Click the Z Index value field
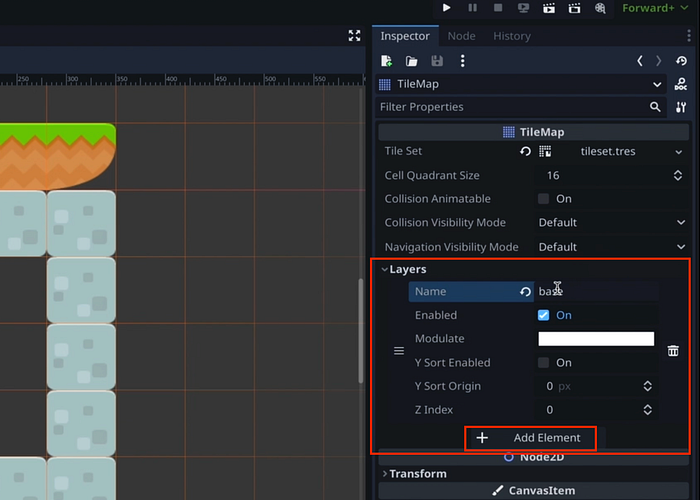Screen dimensions: 700x500 tap(587, 410)
